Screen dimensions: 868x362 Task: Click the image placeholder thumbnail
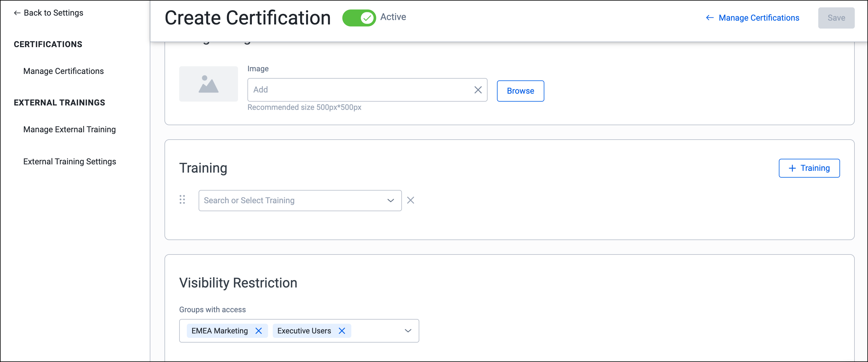click(208, 84)
